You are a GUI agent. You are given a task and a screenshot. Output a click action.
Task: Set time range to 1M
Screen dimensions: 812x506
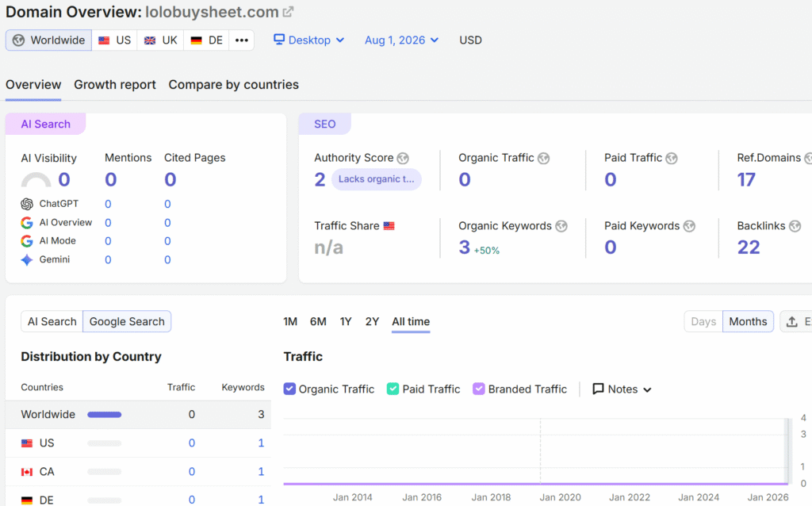click(x=290, y=322)
